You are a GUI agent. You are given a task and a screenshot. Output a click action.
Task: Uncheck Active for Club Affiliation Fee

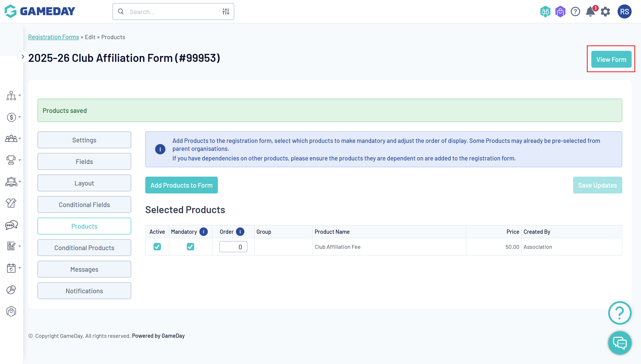[x=157, y=247]
